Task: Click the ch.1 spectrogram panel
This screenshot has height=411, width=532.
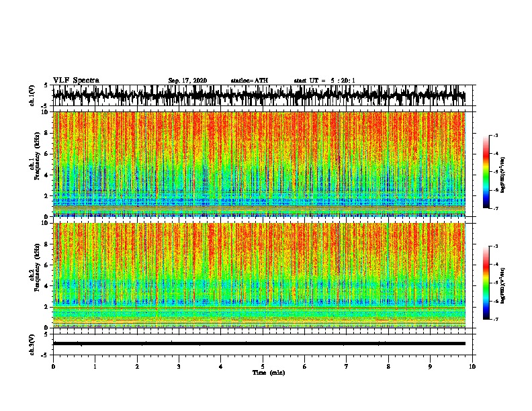Action: coord(259,164)
